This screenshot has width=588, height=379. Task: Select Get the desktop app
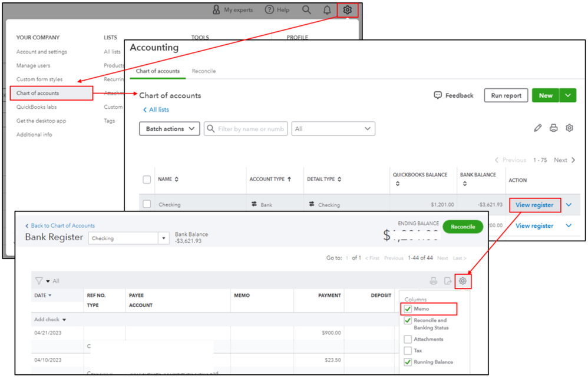click(41, 121)
